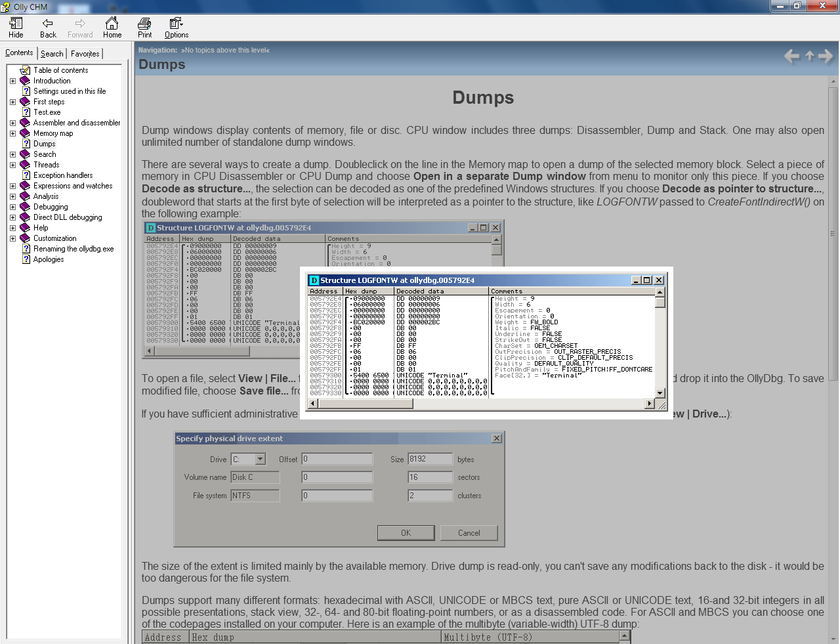Expand the Introduction tree node
Screen dimensions: 840x644
(12, 81)
